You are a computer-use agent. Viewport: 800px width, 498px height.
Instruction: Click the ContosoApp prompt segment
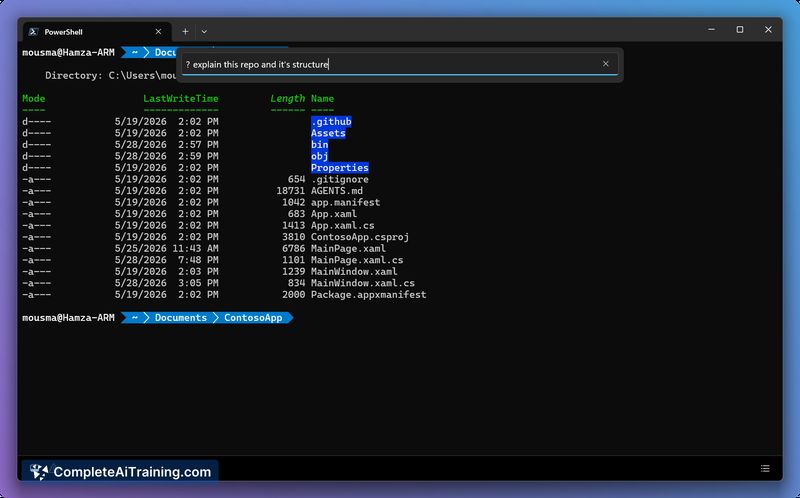pyautogui.click(x=253, y=317)
